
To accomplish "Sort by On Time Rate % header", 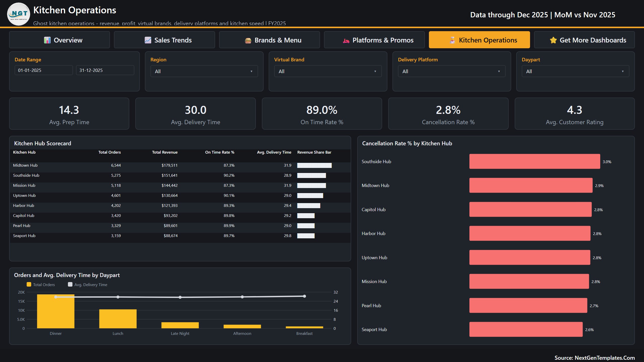I will click(x=220, y=152).
